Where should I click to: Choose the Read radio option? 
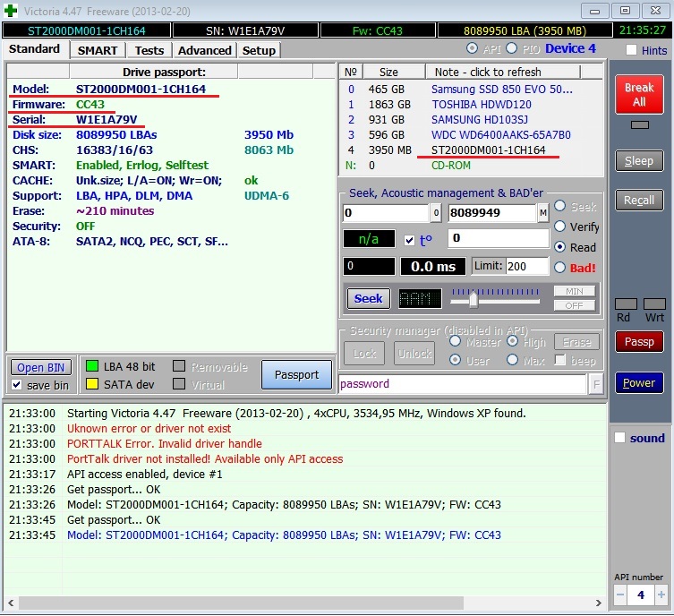559,247
